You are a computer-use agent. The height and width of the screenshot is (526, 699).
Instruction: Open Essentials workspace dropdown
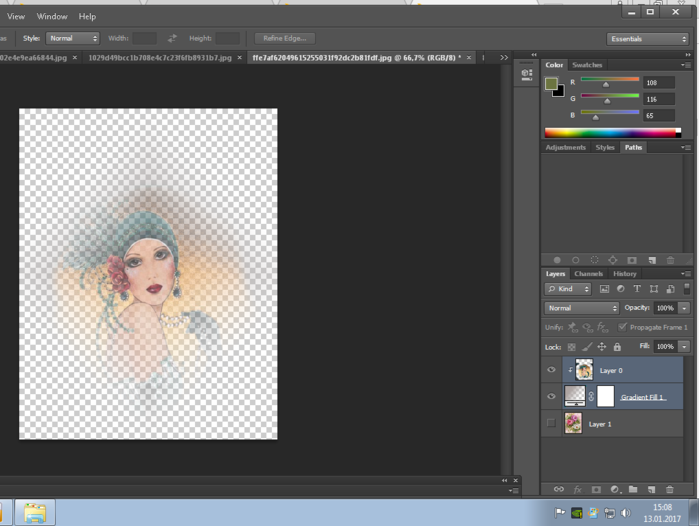648,39
